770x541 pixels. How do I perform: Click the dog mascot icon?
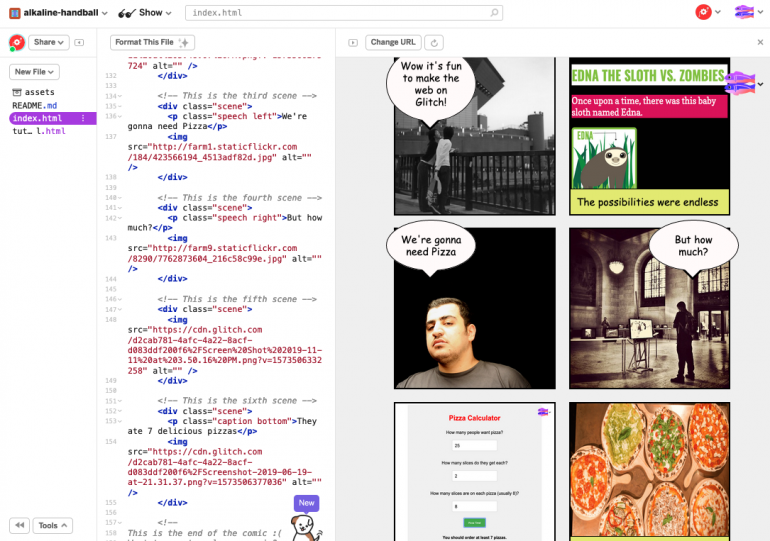(305, 528)
